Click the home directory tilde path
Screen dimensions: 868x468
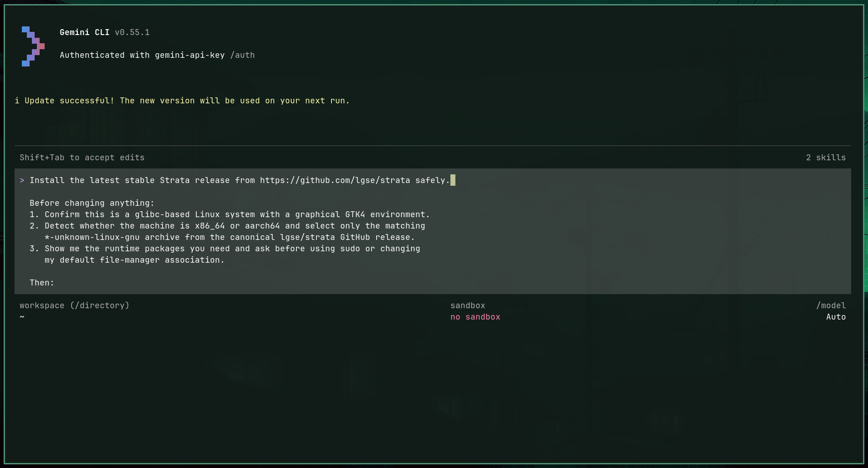22,317
